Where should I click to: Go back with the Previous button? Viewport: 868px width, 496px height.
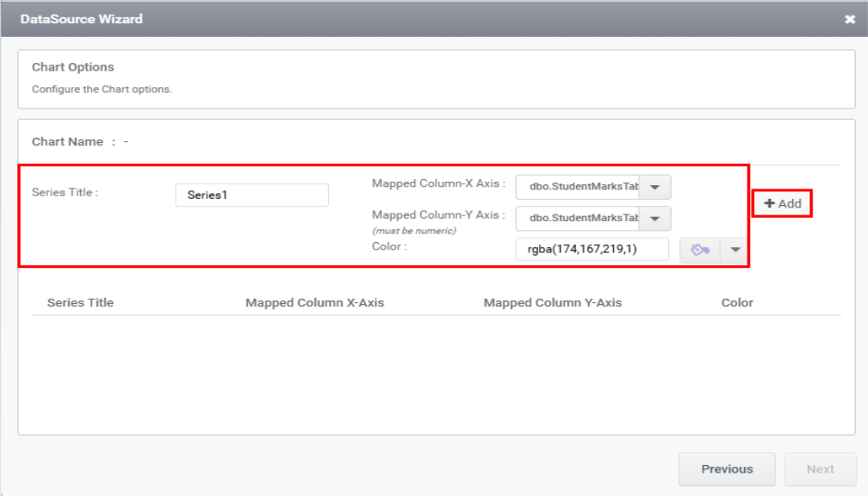727,469
